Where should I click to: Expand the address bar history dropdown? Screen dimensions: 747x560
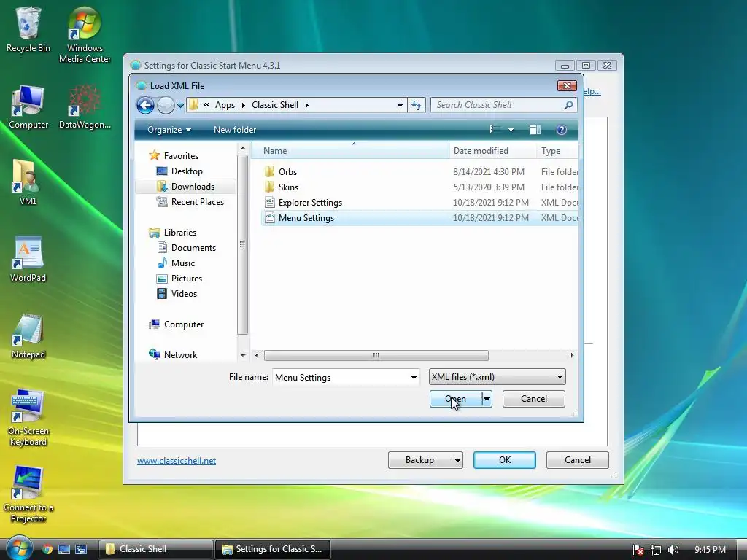[400, 105]
